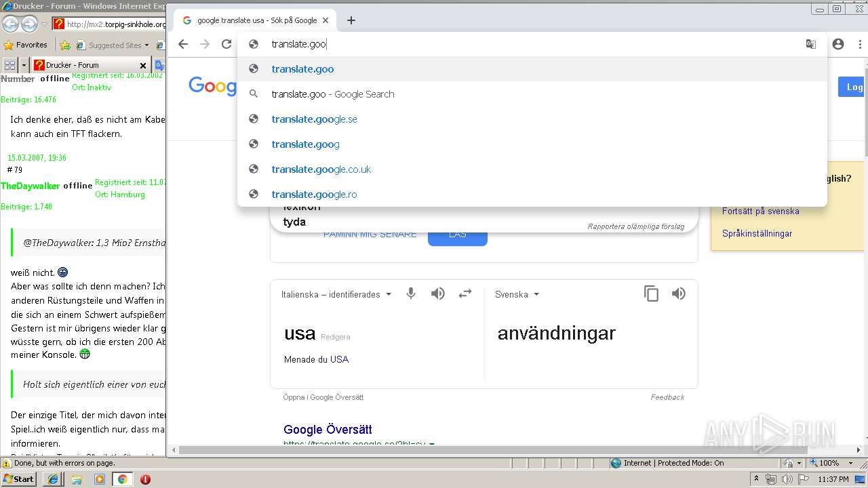This screenshot has width=868, height=488.
Task: Click the Add to Favorites Bar icon
Action: [65, 45]
